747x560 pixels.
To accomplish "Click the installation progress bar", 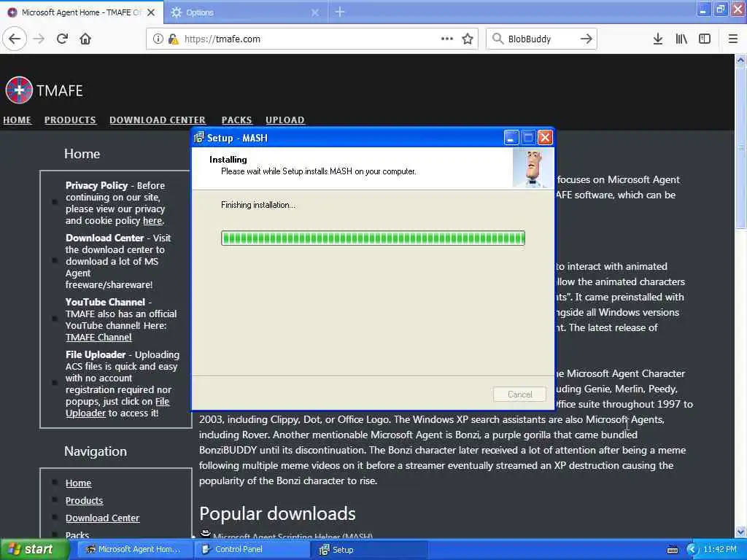I will [373, 238].
